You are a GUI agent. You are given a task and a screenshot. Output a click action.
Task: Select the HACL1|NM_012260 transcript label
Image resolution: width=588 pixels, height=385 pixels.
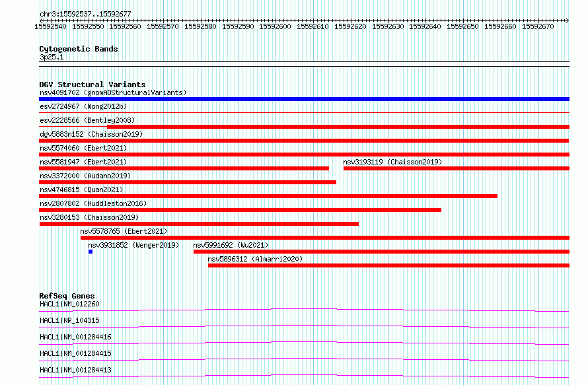click(x=69, y=304)
